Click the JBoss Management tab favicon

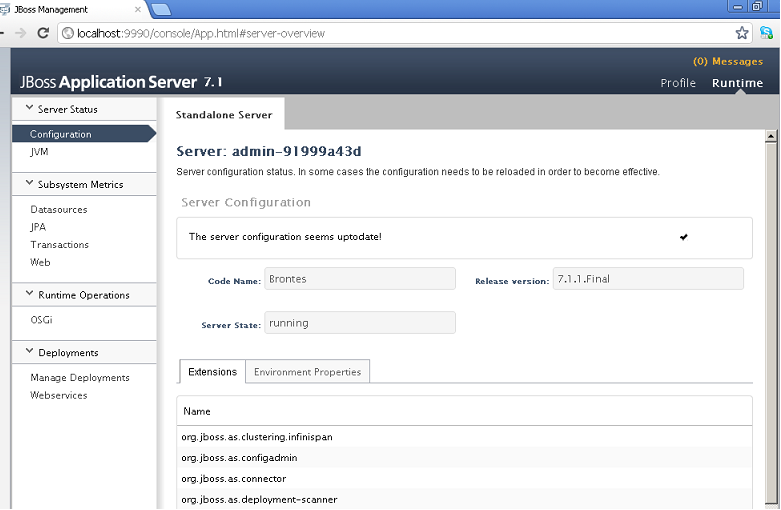pyautogui.click(x=7, y=9)
